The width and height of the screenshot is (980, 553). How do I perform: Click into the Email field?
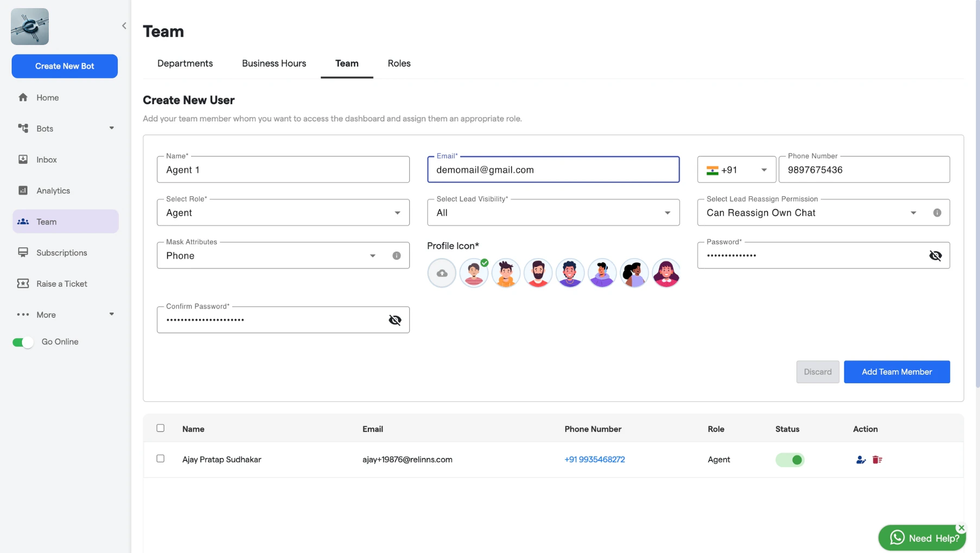click(553, 170)
